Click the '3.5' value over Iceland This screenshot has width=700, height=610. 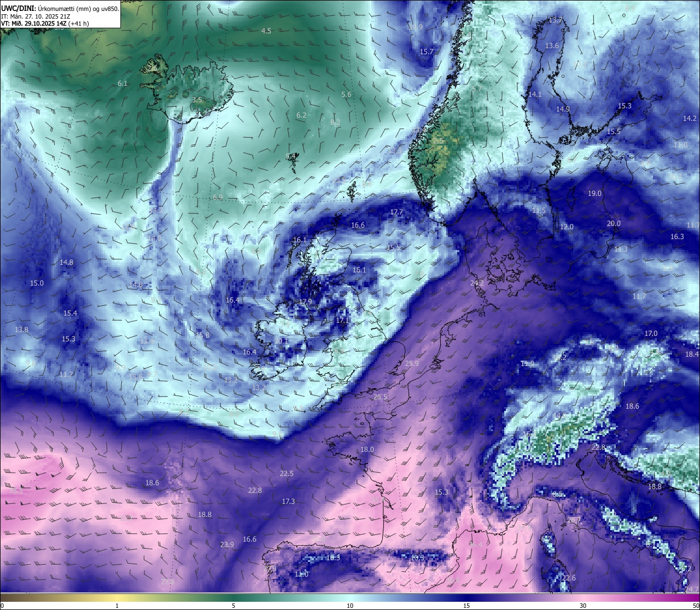point(197,100)
